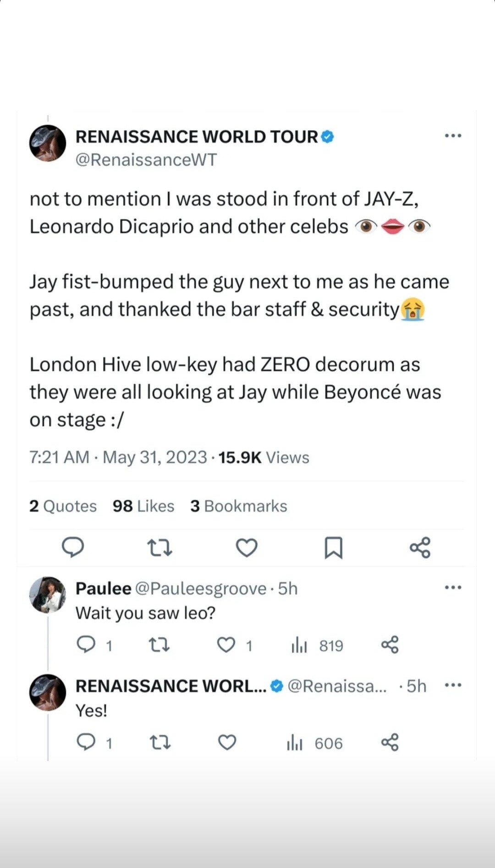Retweet Paulee's 'Wait you saw leo?' reply
This screenshot has width=495, height=868.
pyautogui.click(x=159, y=645)
